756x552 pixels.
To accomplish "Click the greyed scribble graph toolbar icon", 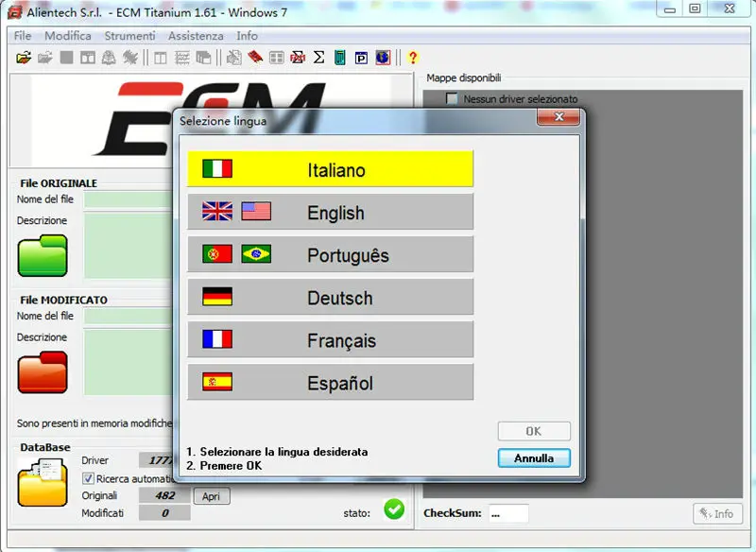I will point(129,58).
